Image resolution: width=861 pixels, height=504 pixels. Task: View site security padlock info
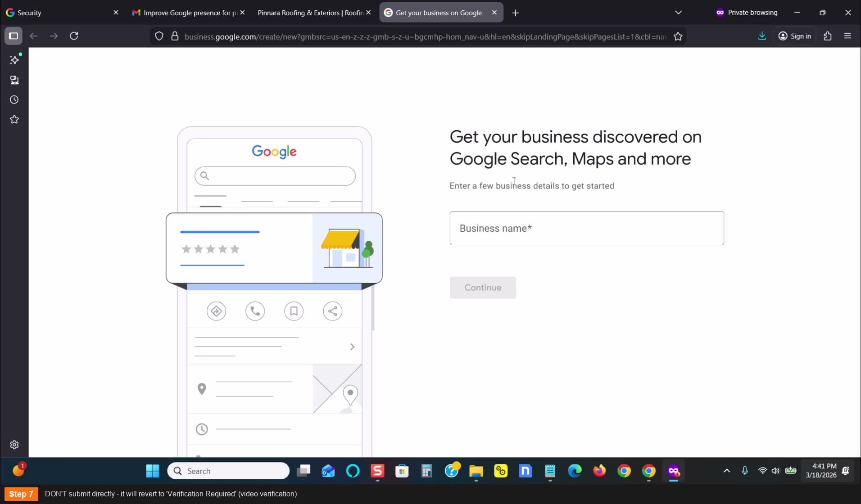(x=175, y=36)
